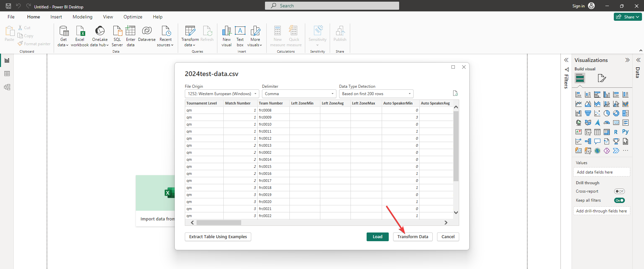Import from Excel workbook icon
This screenshot has width=644, height=269.
point(80,31)
